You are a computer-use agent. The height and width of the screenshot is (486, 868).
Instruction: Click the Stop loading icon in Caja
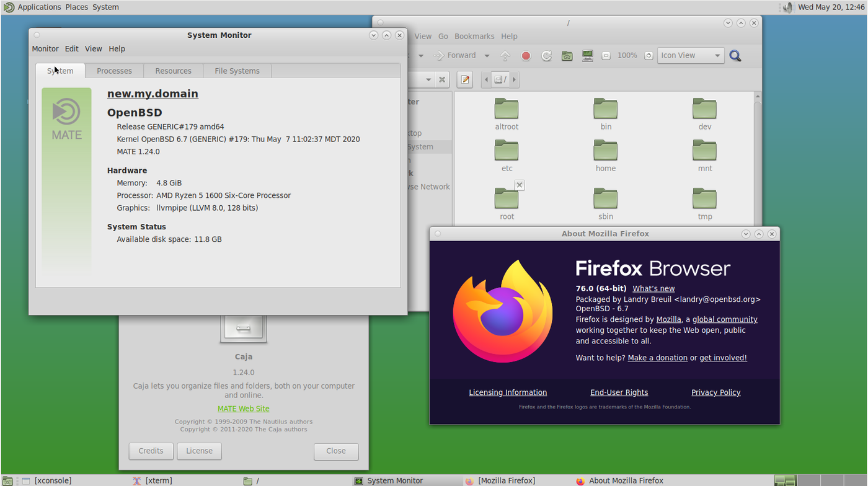click(x=526, y=56)
